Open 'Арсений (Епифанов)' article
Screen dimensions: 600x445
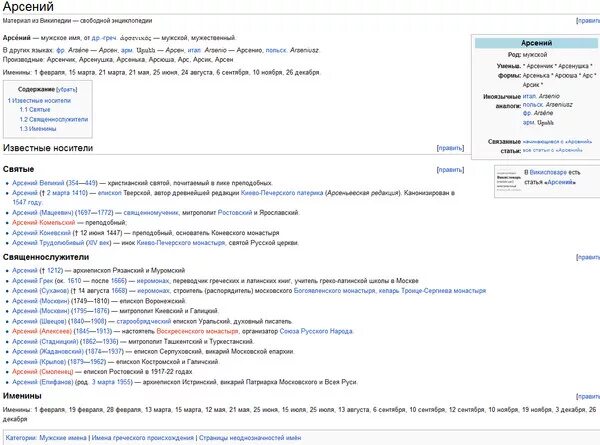pyautogui.click(x=42, y=382)
